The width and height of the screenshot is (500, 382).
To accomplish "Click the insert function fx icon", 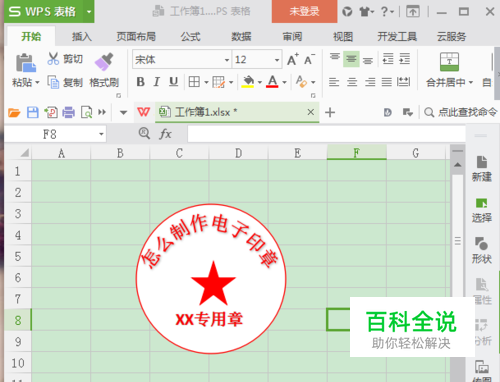I will click(165, 134).
